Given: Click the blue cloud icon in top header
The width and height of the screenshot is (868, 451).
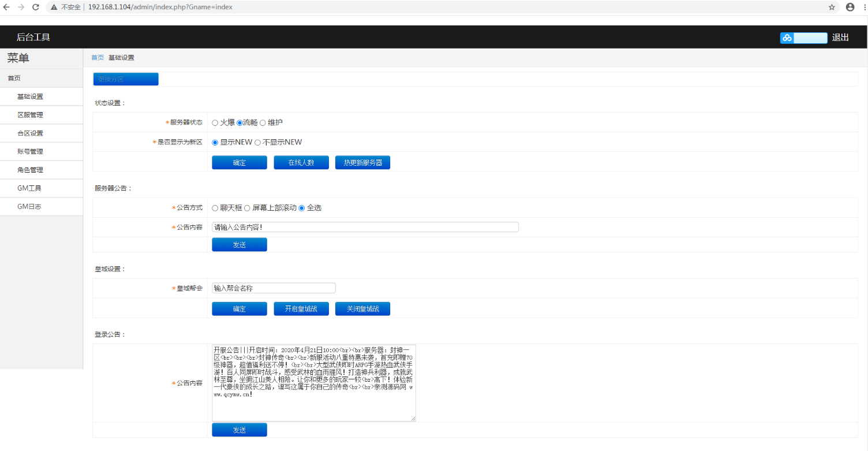Looking at the screenshot, I should coord(786,38).
